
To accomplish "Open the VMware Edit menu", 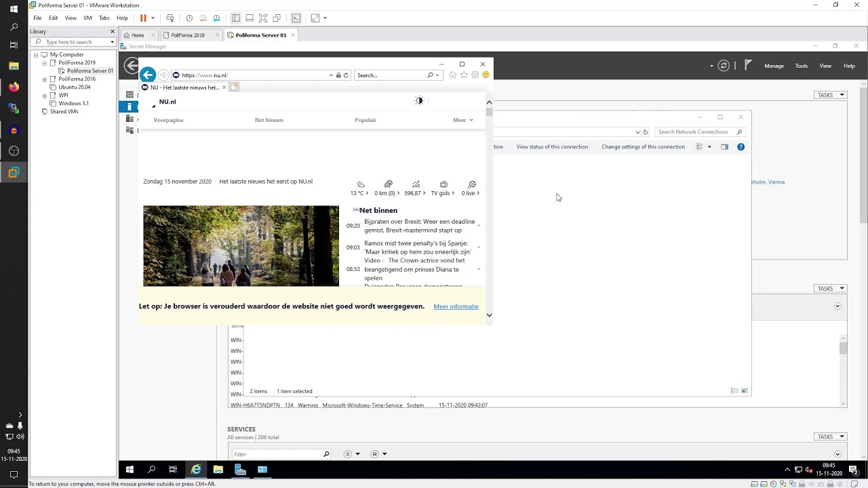I will click(x=53, y=18).
